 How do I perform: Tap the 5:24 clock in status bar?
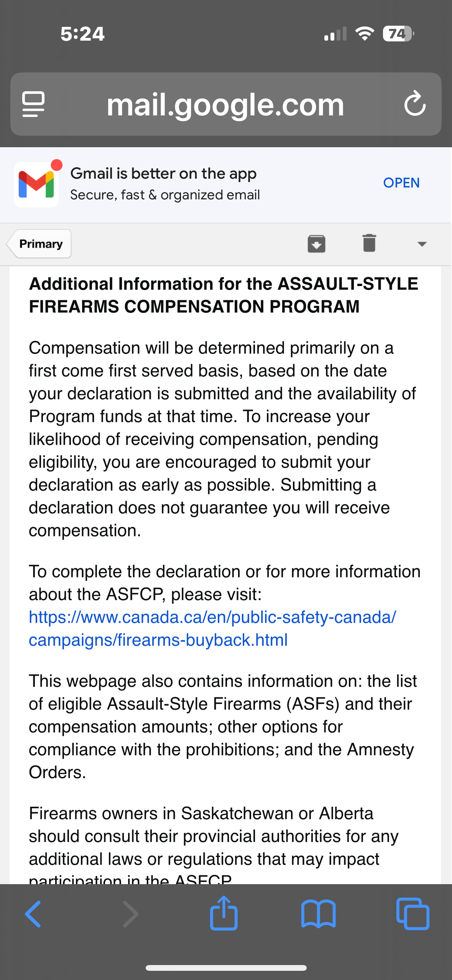tap(82, 34)
